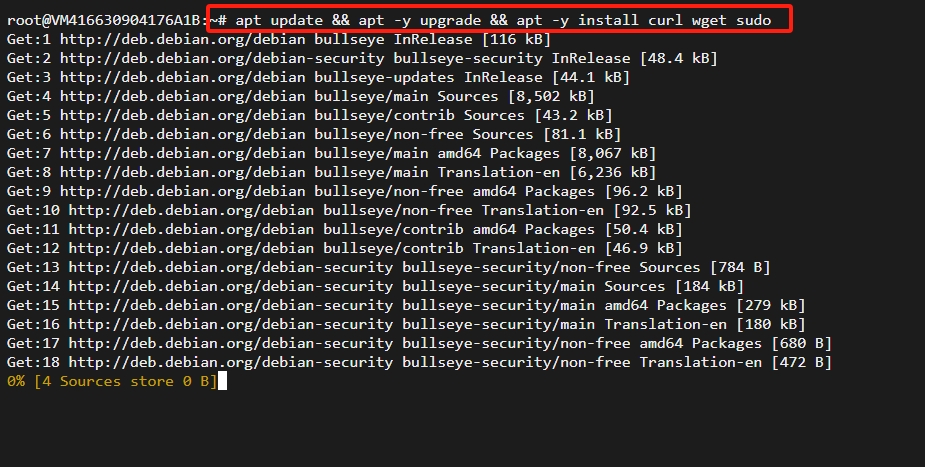Click the "Get:18" line label
This screenshot has height=467, width=925.
coord(33,362)
